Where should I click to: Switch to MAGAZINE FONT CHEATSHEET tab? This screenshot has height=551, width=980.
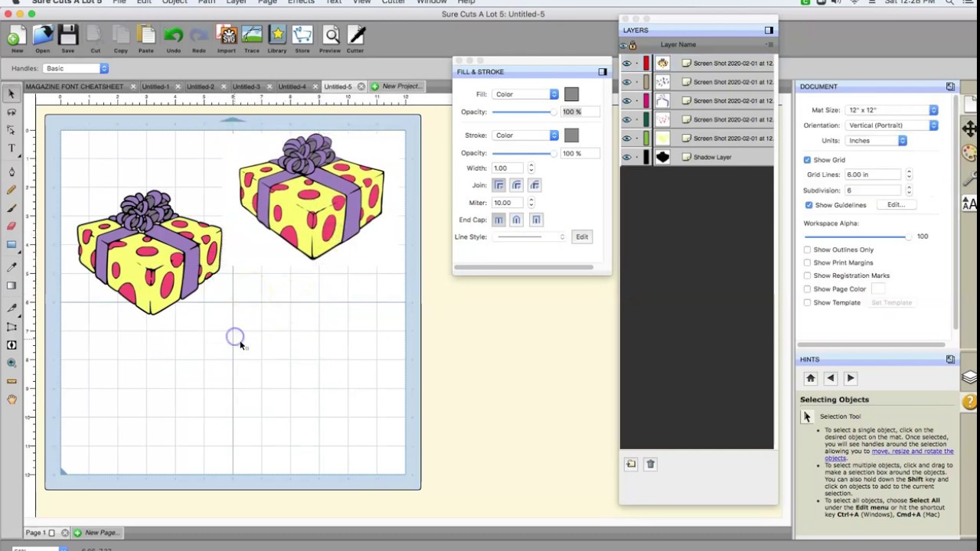click(x=73, y=86)
